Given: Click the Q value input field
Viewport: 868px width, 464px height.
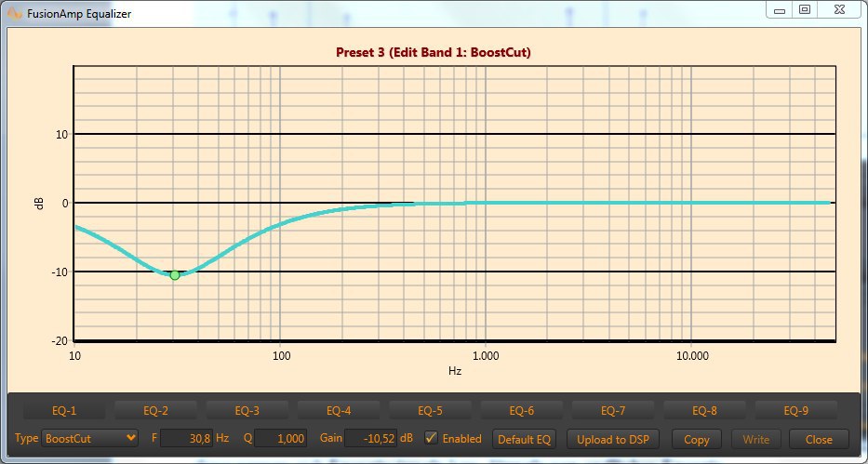Looking at the screenshot, I should [x=281, y=439].
